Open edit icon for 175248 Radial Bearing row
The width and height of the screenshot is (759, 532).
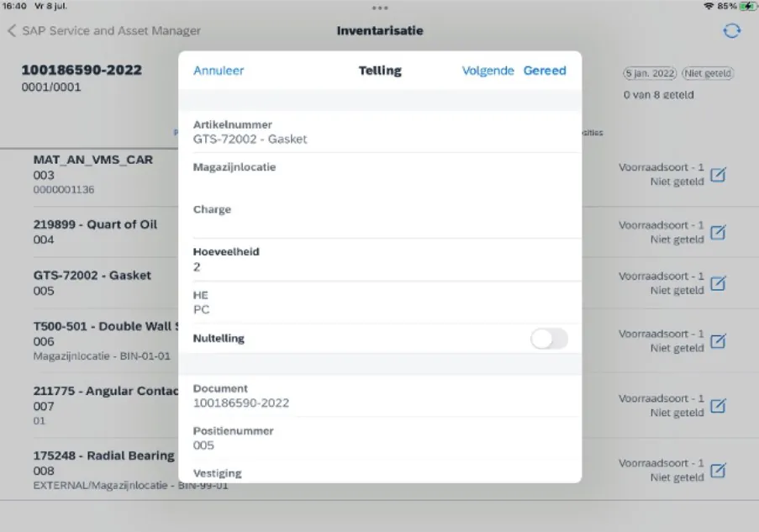[x=718, y=471]
